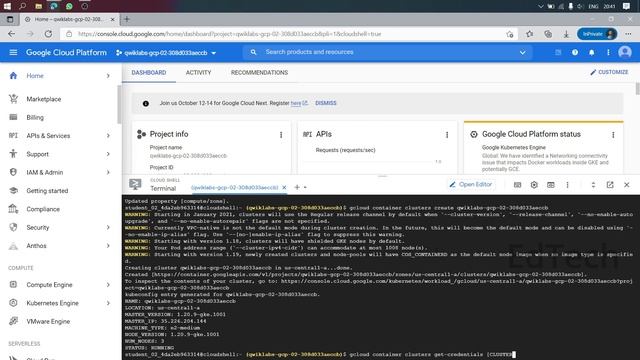The height and width of the screenshot is (360, 640).
Task: Open VMware Engine in the sidebar
Action: click(x=48, y=321)
